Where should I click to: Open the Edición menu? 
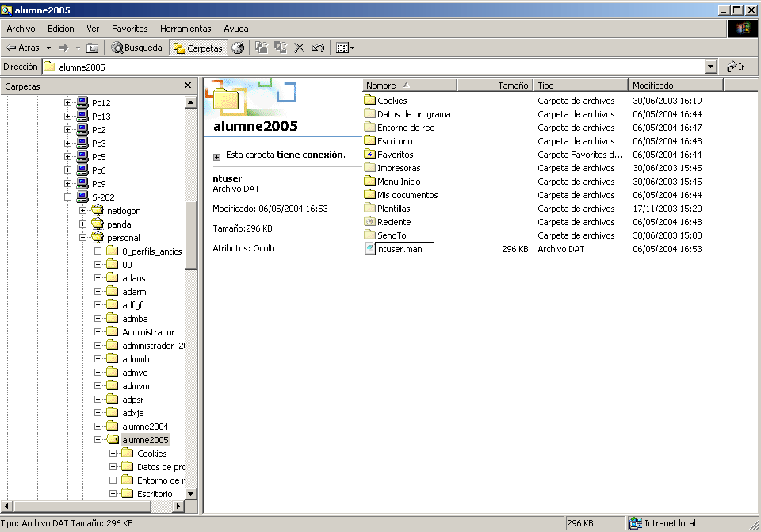tap(61, 29)
